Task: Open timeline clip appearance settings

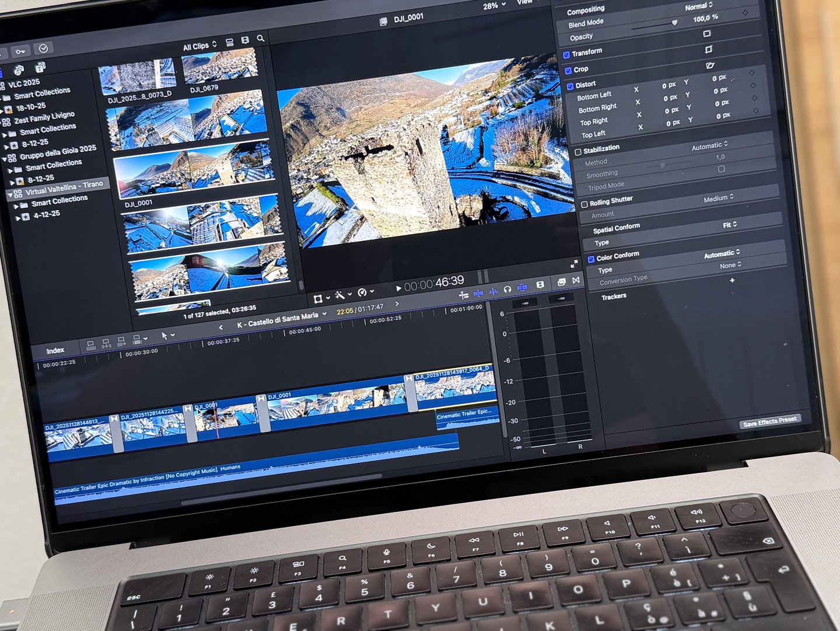Action: point(540,285)
